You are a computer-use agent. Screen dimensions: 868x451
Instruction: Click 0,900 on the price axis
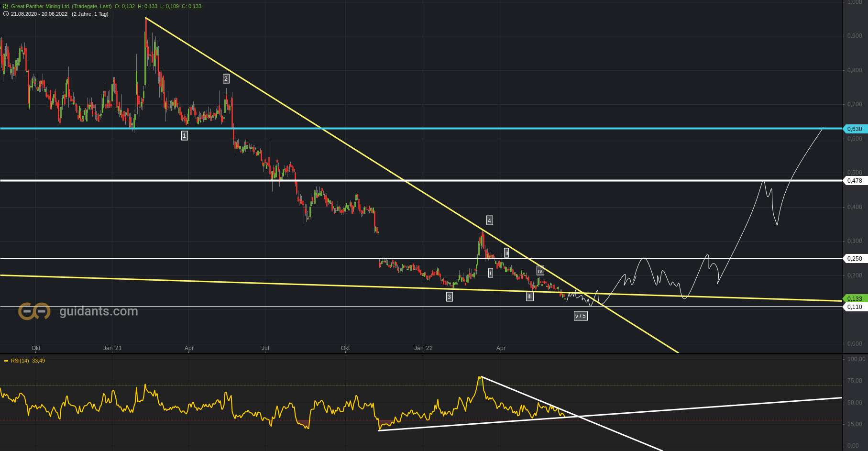point(855,36)
